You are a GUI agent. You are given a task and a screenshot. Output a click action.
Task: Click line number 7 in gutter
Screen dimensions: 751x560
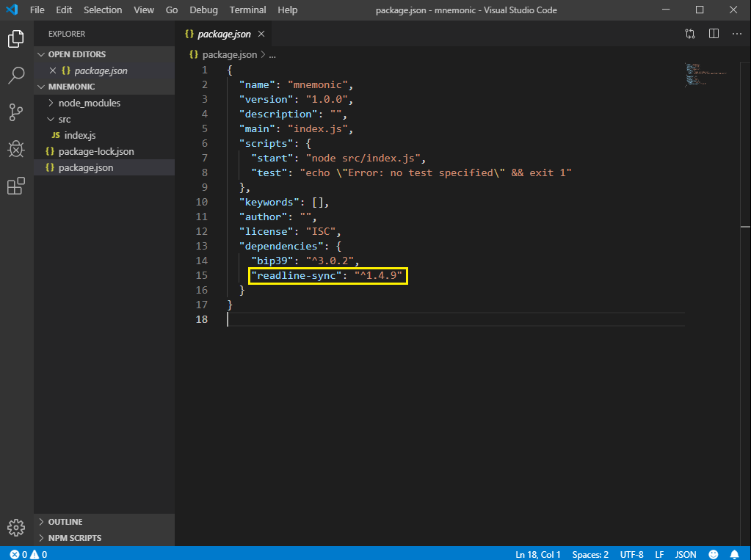(x=205, y=158)
